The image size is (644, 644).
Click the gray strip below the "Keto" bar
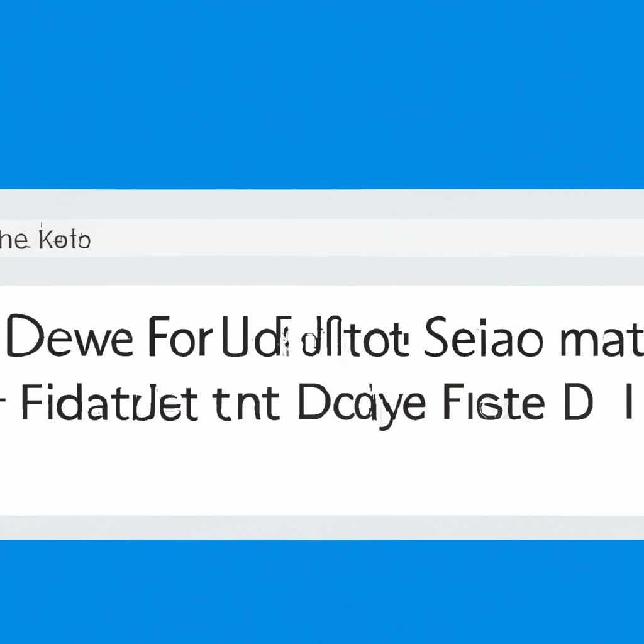[x=322, y=270]
